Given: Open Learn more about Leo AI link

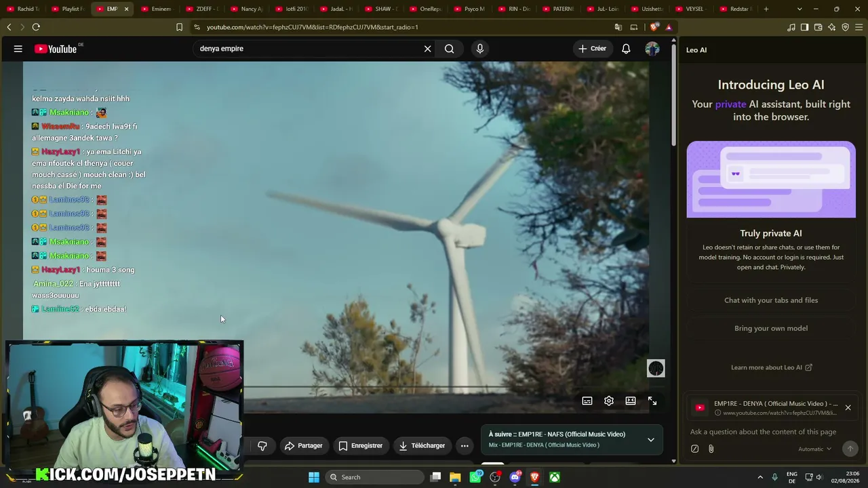Looking at the screenshot, I should pos(771,367).
